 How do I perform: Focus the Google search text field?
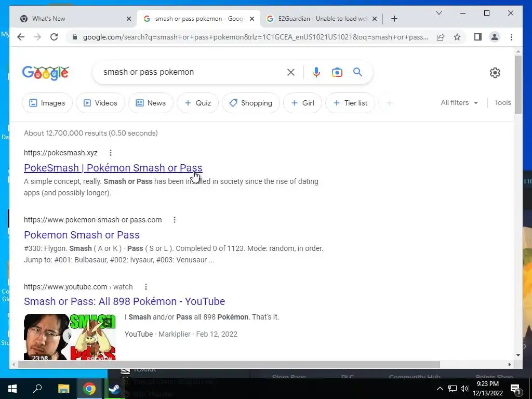190,72
